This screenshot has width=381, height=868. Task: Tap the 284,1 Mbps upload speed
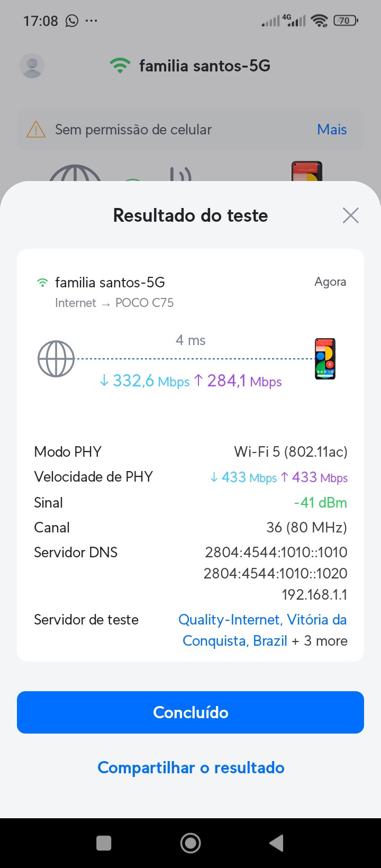point(238,381)
